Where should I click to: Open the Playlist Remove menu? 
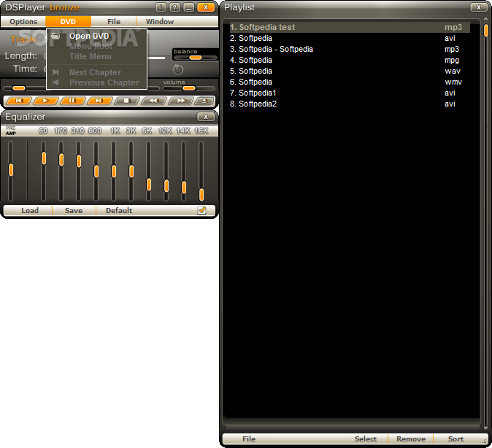(411, 439)
